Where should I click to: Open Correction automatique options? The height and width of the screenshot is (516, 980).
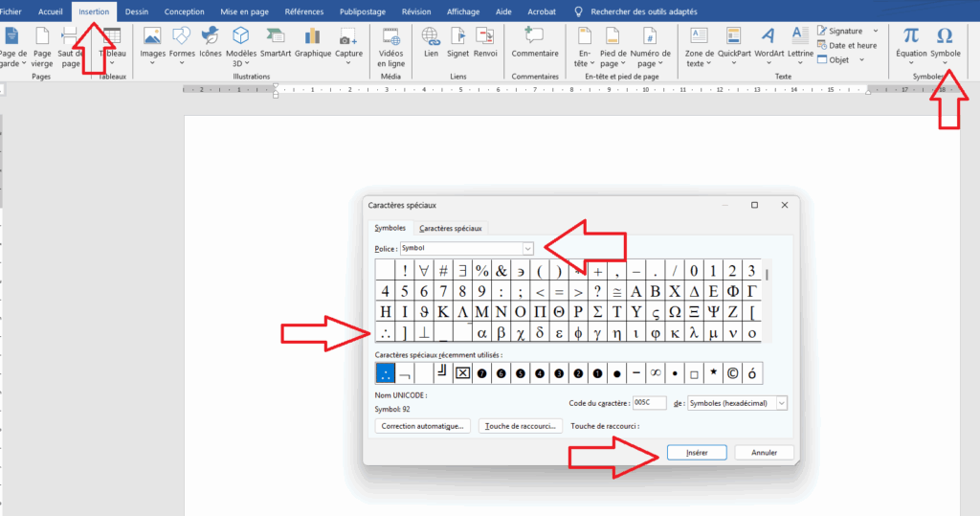click(x=422, y=426)
